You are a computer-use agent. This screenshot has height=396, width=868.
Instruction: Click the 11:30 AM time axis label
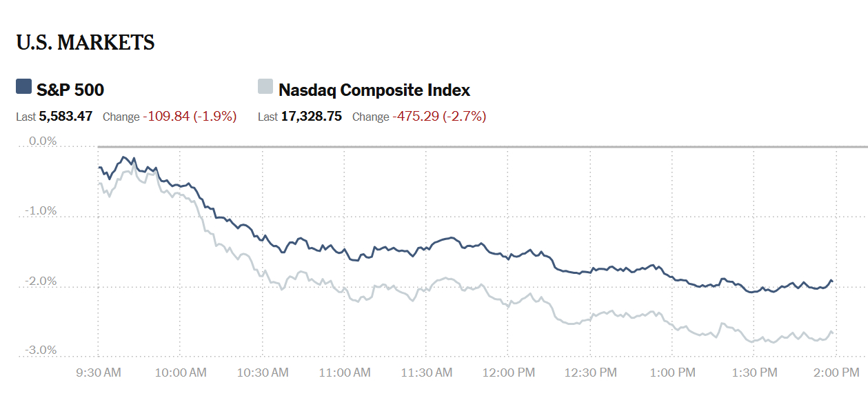(426, 373)
